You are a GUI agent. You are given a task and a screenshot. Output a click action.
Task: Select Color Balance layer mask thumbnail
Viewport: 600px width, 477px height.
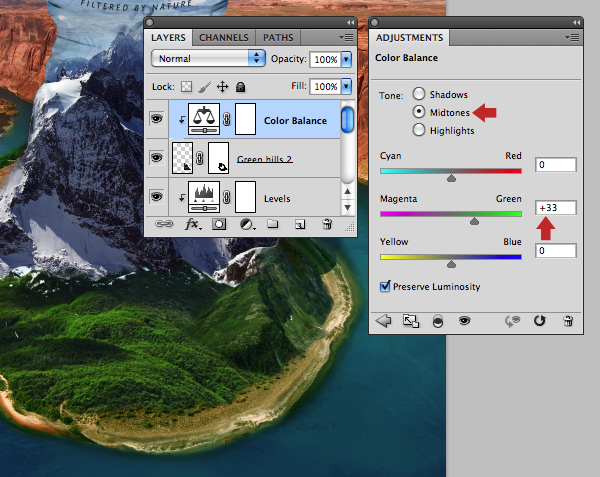245,119
